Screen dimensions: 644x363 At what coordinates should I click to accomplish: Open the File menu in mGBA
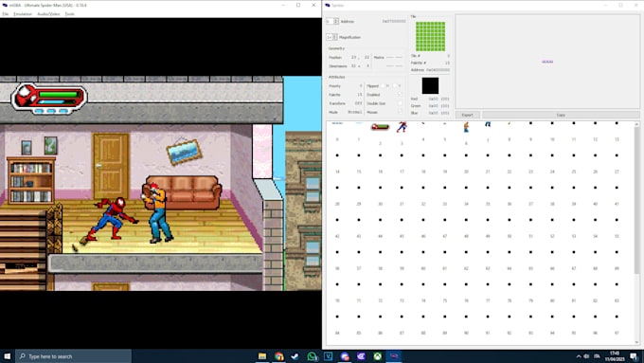click(x=6, y=14)
